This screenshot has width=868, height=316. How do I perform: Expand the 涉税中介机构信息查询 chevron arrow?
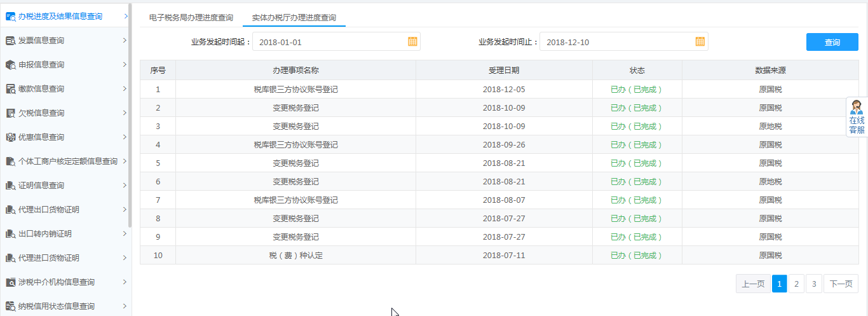click(125, 282)
